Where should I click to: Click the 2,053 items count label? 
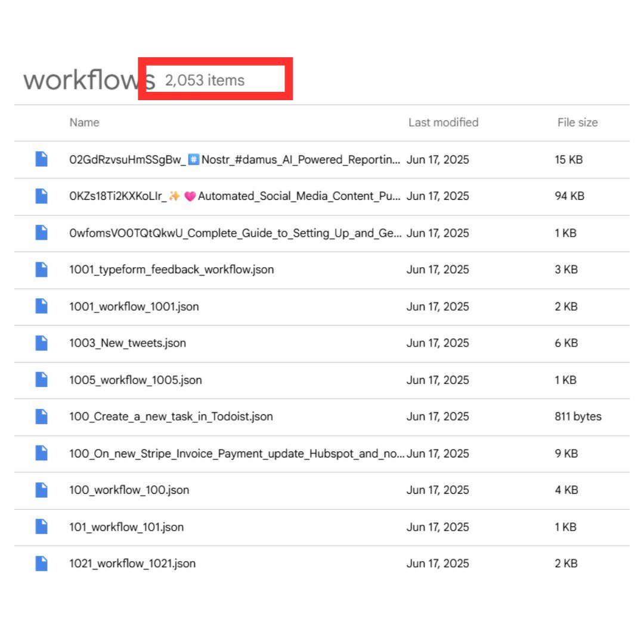[205, 80]
